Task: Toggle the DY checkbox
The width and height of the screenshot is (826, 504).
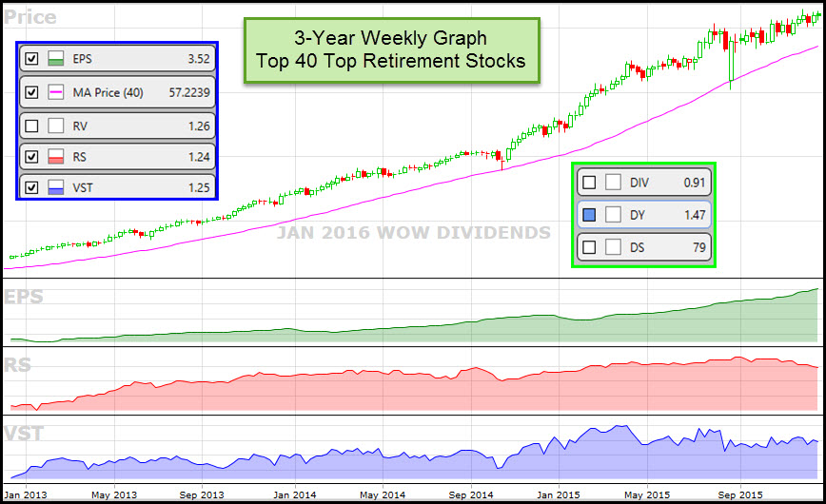Action: (x=589, y=215)
